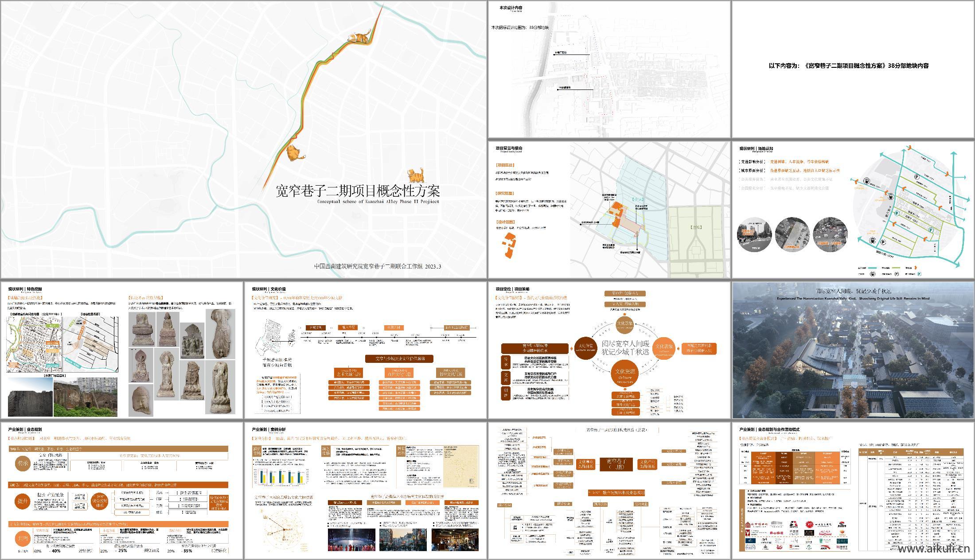The image size is (975, 560).
Task: Click the 传承 orange circle badge
Action: tap(23, 463)
